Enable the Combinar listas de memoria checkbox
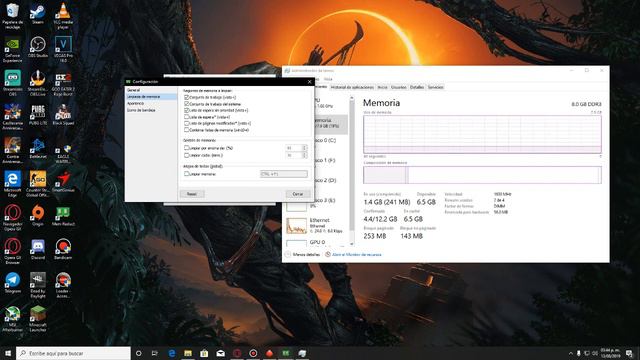Image resolution: width=640 pixels, height=360 pixels. (187, 130)
